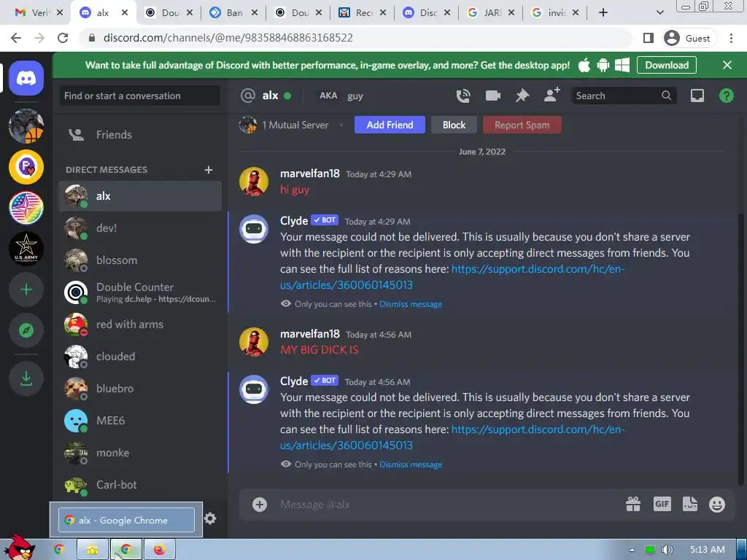Open DM with MEE6
Viewport: 747px width, 560px height.
(x=140, y=421)
